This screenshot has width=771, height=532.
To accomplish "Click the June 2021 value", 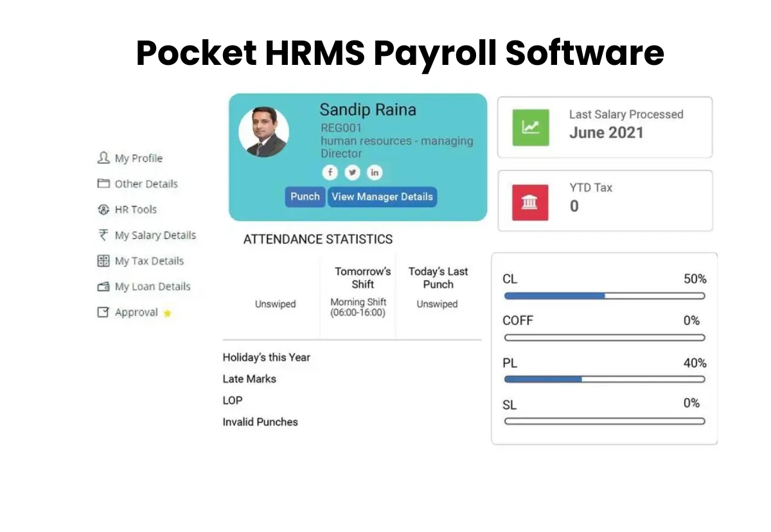I will (x=607, y=133).
